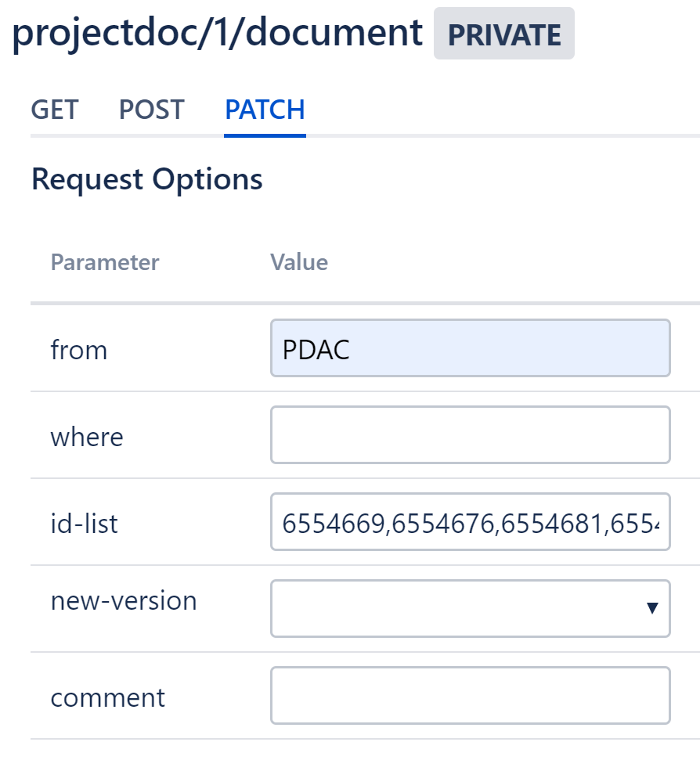This screenshot has height=760, width=700.
Task: Click the PRIVATE badge
Action: (x=503, y=34)
